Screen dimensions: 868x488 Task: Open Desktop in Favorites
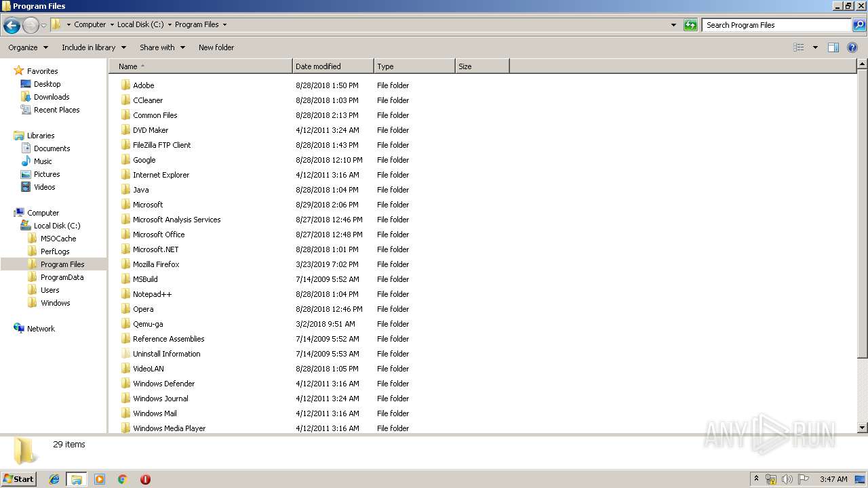point(47,84)
